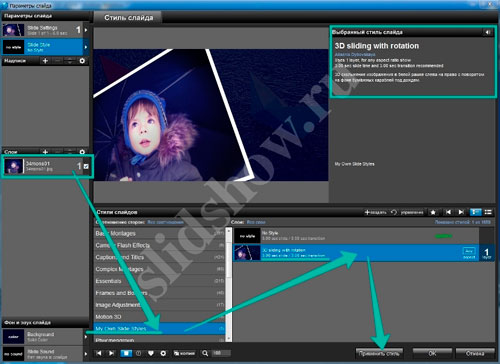Go to next slide in bottom toolbar
Image resolution: width=500 pixels, height=364 pixels.
click(111, 353)
